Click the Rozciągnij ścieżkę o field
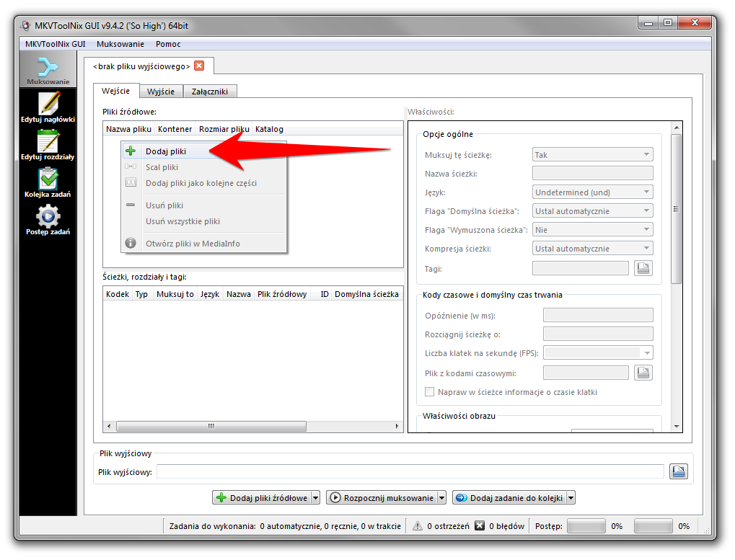The width and height of the screenshot is (735, 560). click(598, 334)
